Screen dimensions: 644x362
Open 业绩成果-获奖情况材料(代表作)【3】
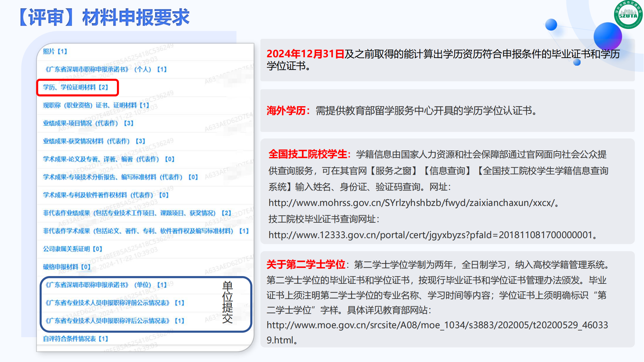94,141
